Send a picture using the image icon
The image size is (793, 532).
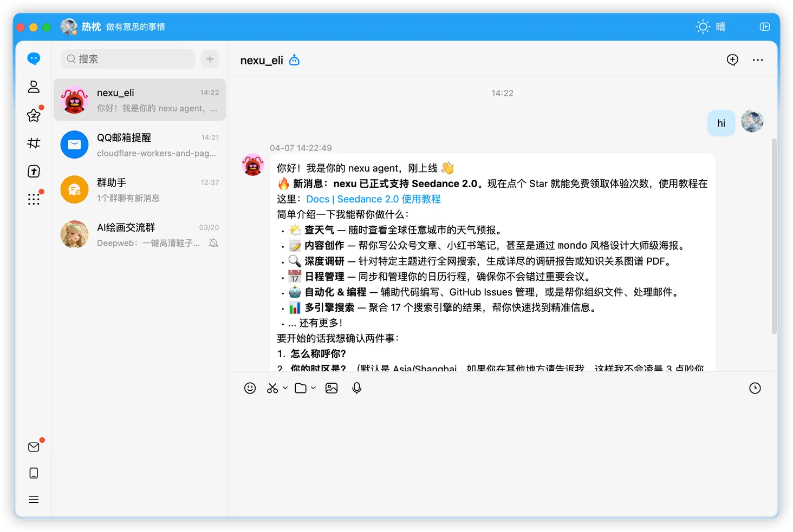(331, 388)
